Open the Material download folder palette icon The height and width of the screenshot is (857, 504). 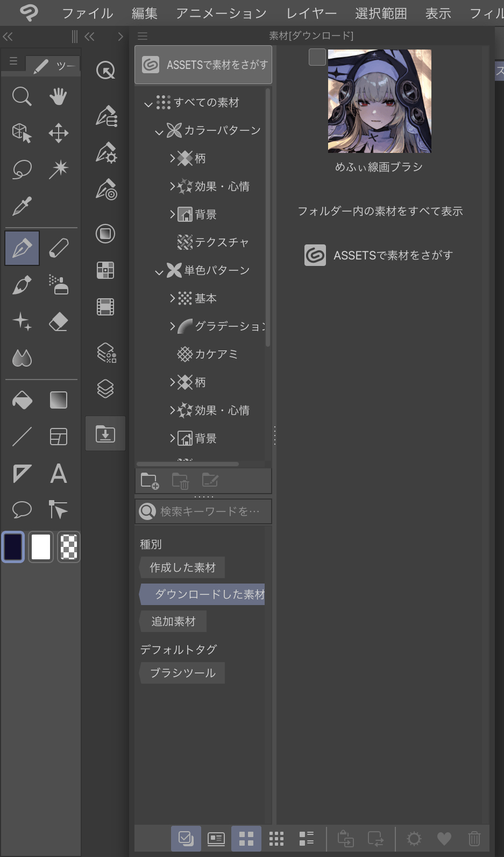coord(105,433)
